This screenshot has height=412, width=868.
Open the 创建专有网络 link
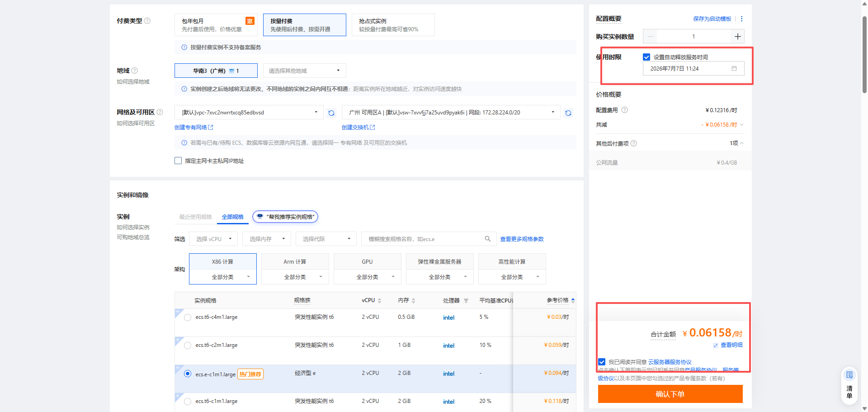pos(193,128)
